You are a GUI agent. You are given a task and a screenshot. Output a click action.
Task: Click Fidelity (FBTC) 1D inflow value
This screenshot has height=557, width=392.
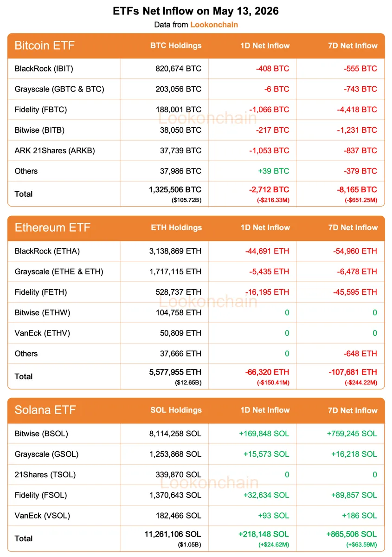pyautogui.click(x=269, y=110)
